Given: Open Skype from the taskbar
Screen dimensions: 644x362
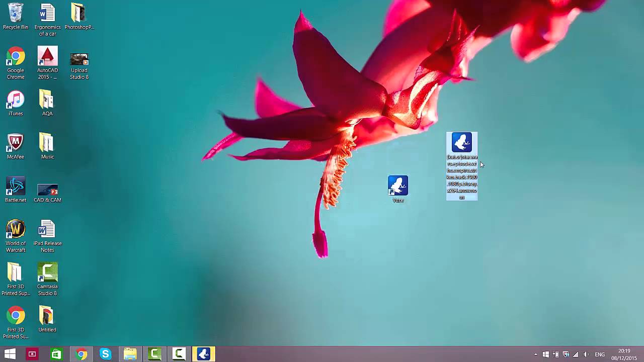Looking at the screenshot, I should point(105,354).
